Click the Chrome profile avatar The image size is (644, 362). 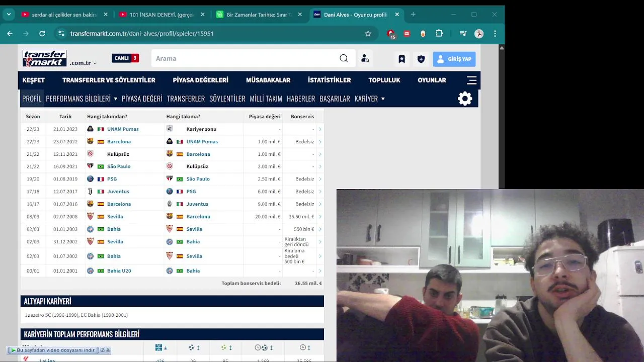[x=479, y=34]
